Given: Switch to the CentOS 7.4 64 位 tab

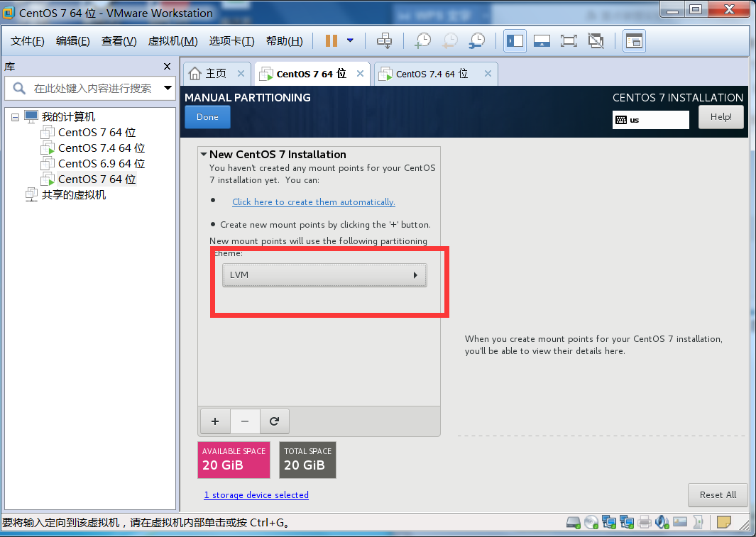Looking at the screenshot, I should (432, 74).
